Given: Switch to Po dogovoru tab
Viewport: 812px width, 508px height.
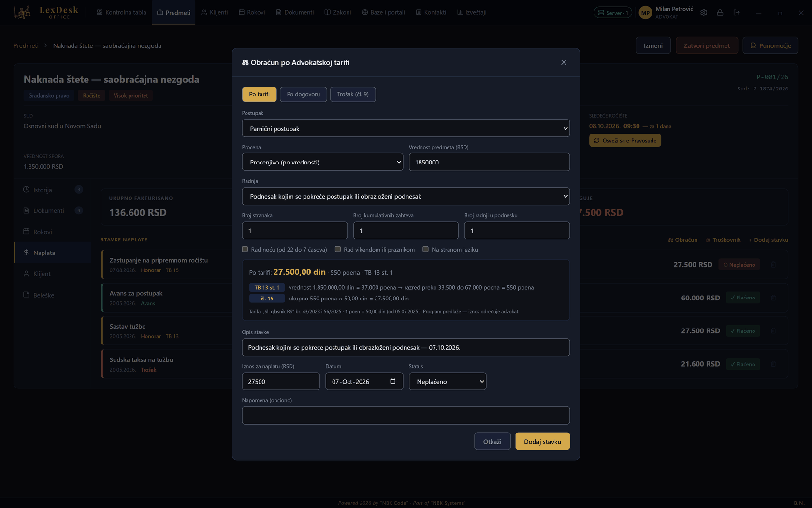Looking at the screenshot, I should pyautogui.click(x=304, y=94).
